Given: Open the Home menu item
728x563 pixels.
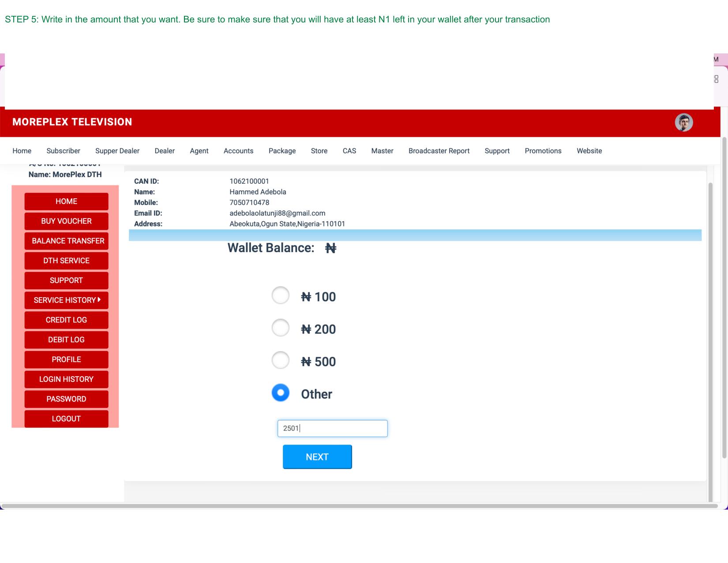Looking at the screenshot, I should [22, 151].
